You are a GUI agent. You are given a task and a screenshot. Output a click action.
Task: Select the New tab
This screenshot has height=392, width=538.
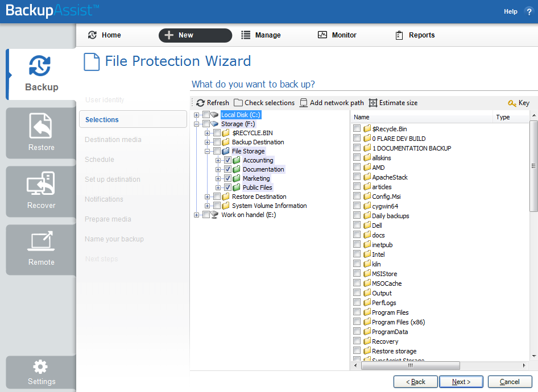pos(195,35)
